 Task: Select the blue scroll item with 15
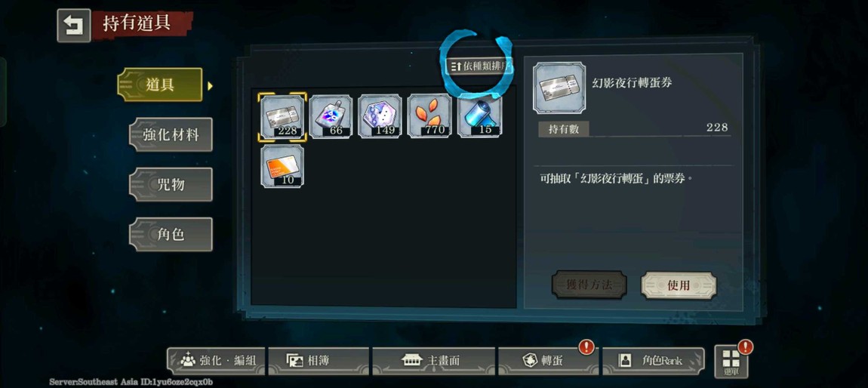480,116
